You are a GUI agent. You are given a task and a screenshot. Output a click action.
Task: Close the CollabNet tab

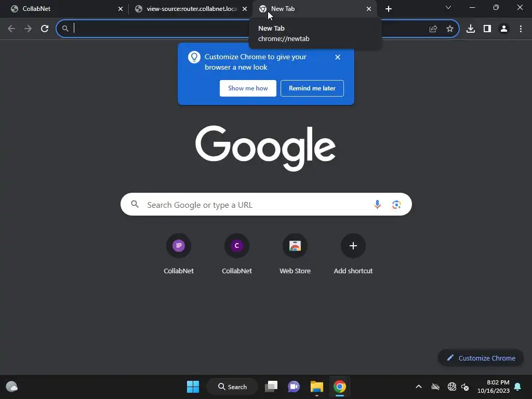[x=121, y=9]
